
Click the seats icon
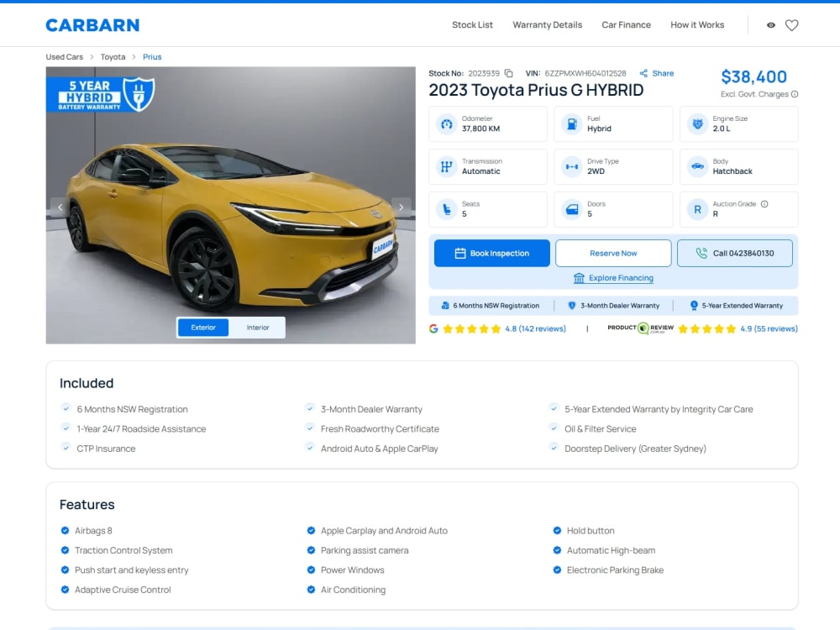tap(446, 209)
